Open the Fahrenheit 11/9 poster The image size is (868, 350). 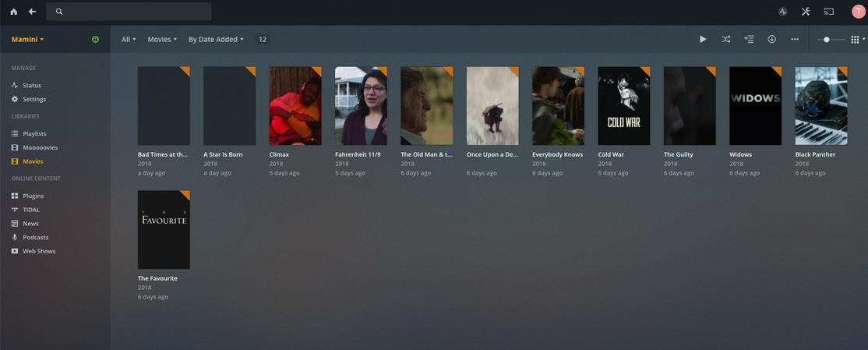(361, 106)
